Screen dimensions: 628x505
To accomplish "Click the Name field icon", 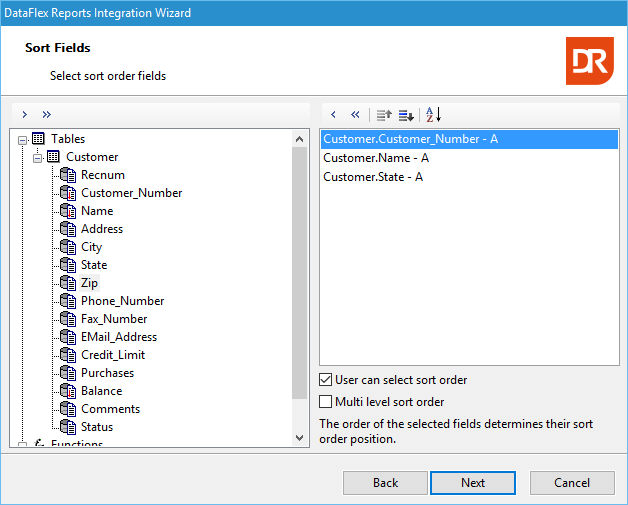I will coord(68,211).
